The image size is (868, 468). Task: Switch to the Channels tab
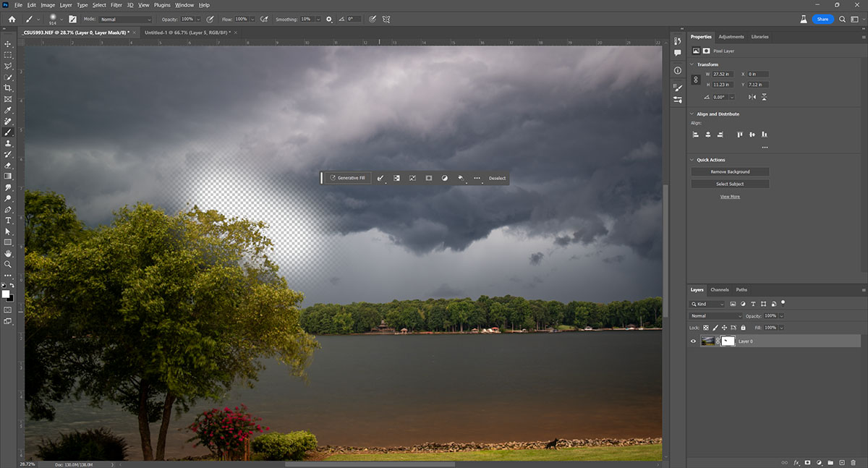point(719,290)
